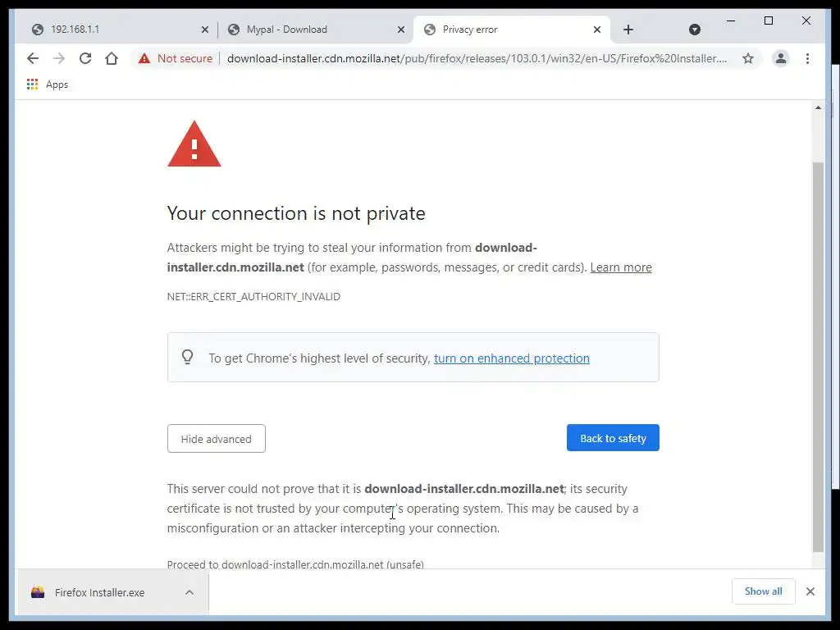Image resolution: width=840 pixels, height=630 pixels.
Task: Close the downloads bar
Action: click(810, 591)
